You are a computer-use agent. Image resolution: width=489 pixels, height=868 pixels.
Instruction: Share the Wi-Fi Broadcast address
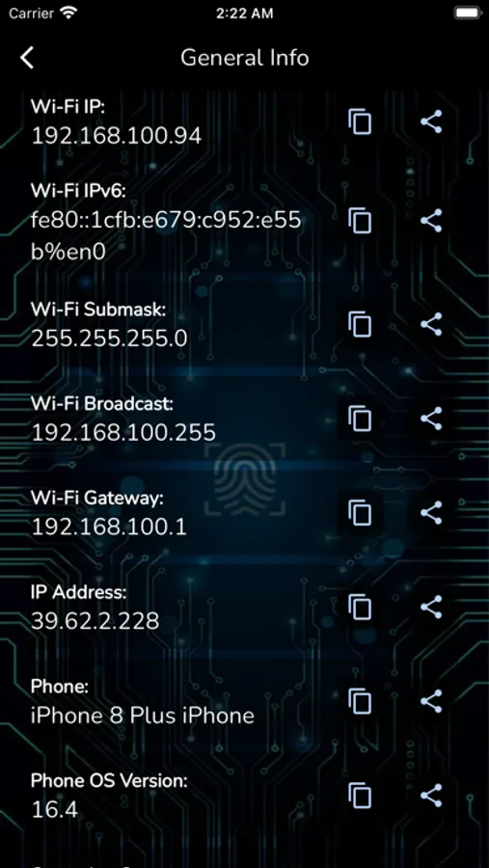(x=431, y=419)
